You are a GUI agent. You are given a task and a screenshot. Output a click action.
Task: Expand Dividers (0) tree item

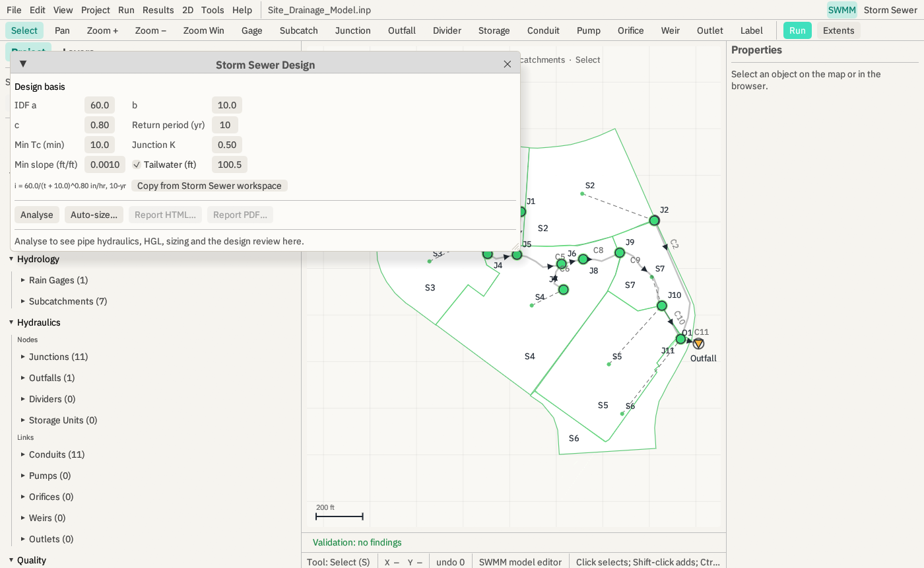click(x=23, y=399)
